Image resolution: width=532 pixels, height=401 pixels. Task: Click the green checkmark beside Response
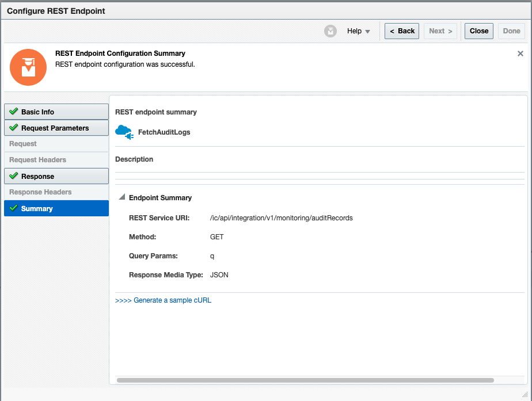pyautogui.click(x=13, y=176)
